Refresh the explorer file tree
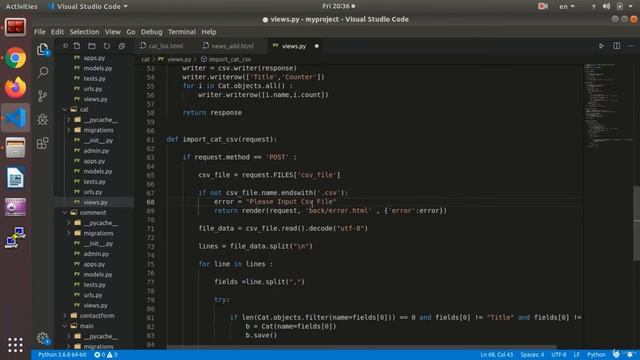This screenshot has width=640, height=360. click(107, 46)
